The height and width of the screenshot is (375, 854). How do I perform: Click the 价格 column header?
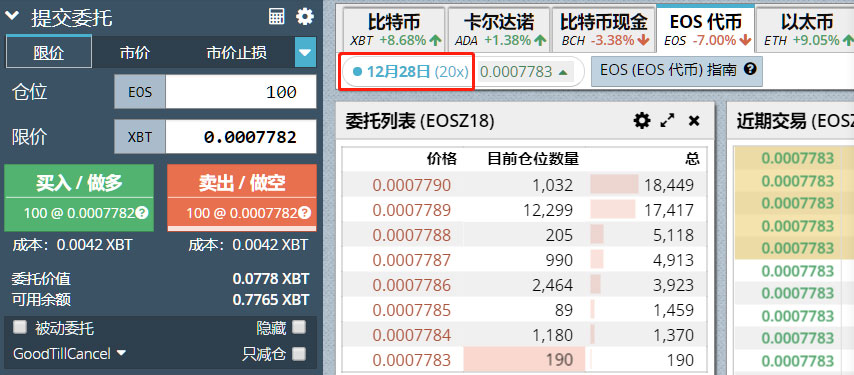[442, 159]
